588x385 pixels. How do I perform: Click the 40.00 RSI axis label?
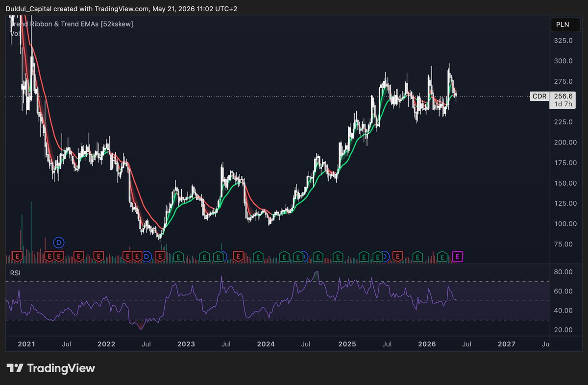coord(563,311)
